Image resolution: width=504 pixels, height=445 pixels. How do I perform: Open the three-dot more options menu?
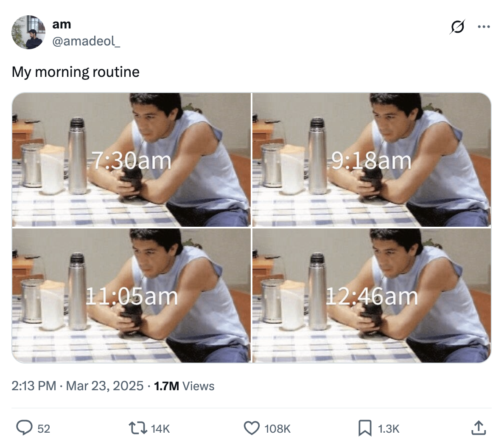(483, 27)
